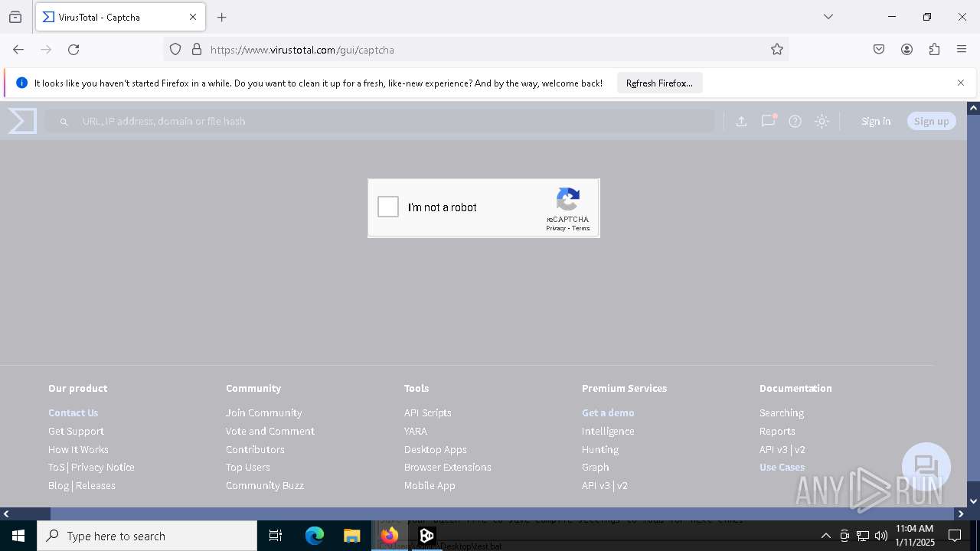Open the list all tabs dropdown
Image resolution: width=980 pixels, height=551 pixels.
(828, 17)
